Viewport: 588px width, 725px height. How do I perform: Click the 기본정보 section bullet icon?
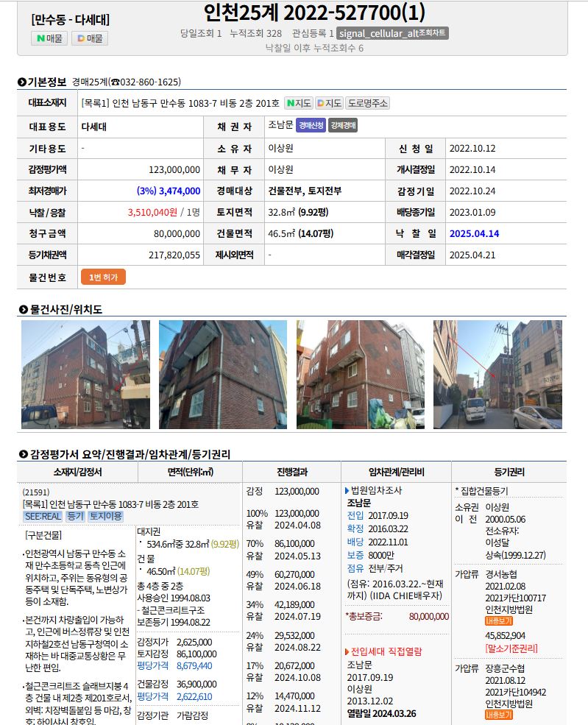(x=22, y=82)
